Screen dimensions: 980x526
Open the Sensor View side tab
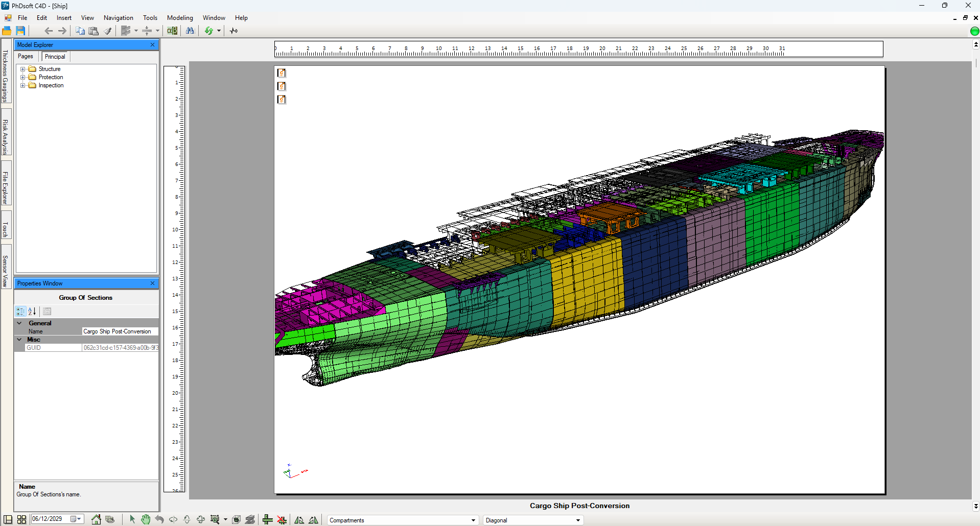(x=6, y=267)
